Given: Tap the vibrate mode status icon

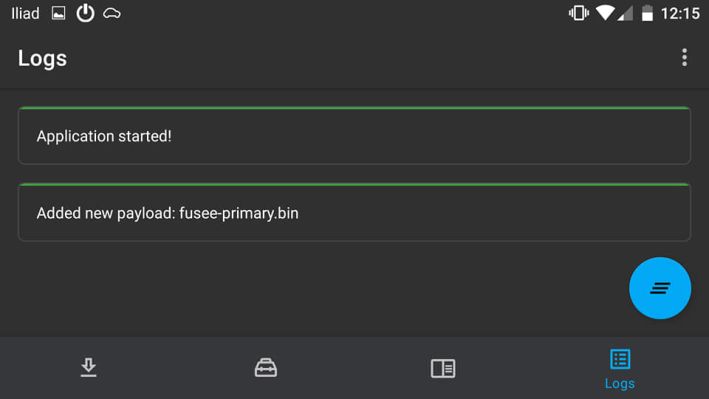Looking at the screenshot, I should click(x=578, y=13).
